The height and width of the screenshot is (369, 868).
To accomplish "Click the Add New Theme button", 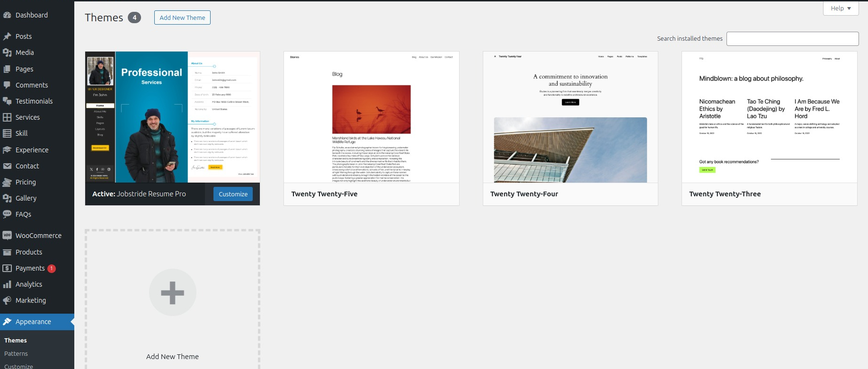I will (x=182, y=18).
